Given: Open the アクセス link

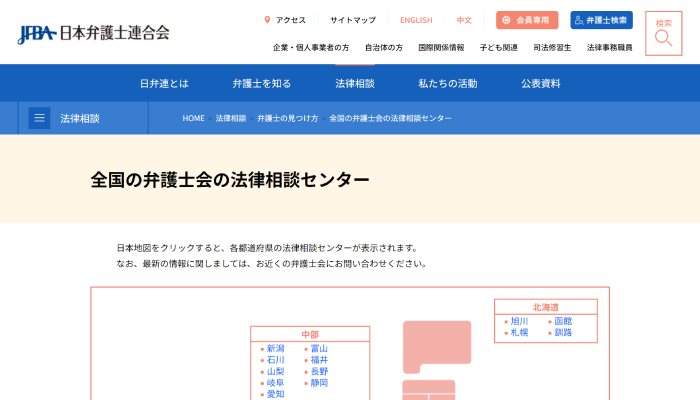Looking at the screenshot, I should (291, 20).
